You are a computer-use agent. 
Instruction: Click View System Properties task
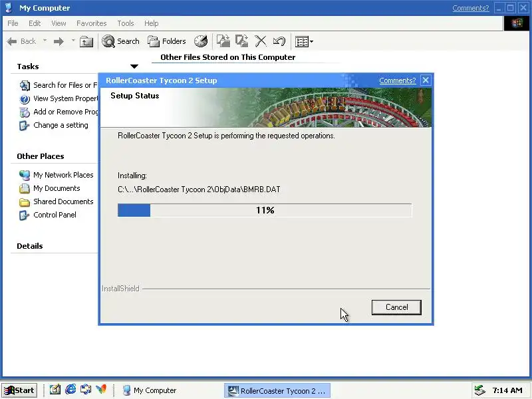point(65,98)
